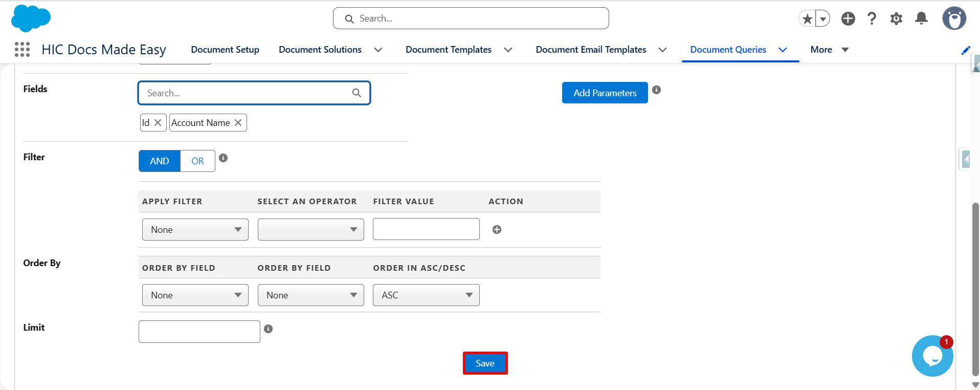Click the Save button

485,363
